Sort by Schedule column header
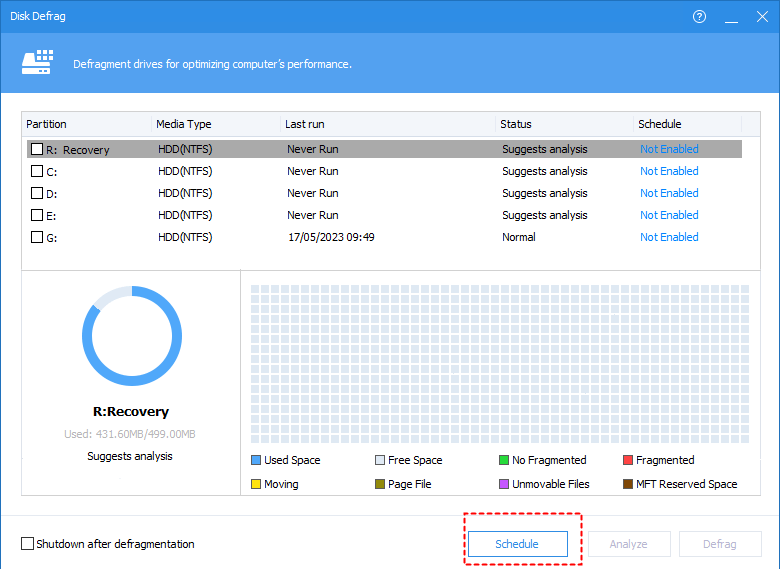 [x=687, y=124]
